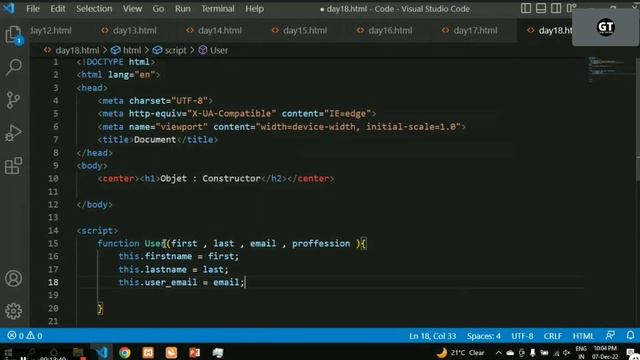Image resolution: width=640 pixels, height=360 pixels.
Task: Open errors and warnings status item
Action: pos(24,336)
